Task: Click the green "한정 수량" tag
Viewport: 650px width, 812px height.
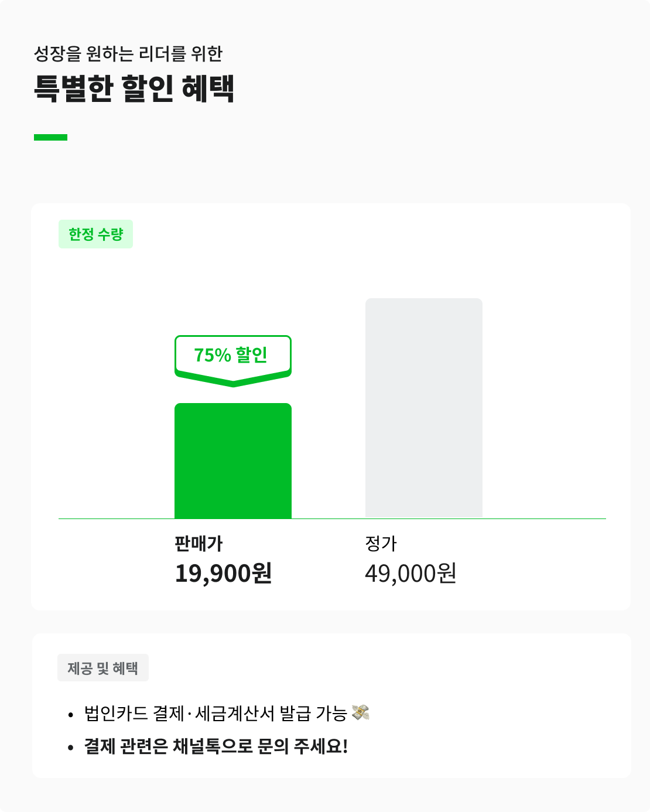Action: 95,234
